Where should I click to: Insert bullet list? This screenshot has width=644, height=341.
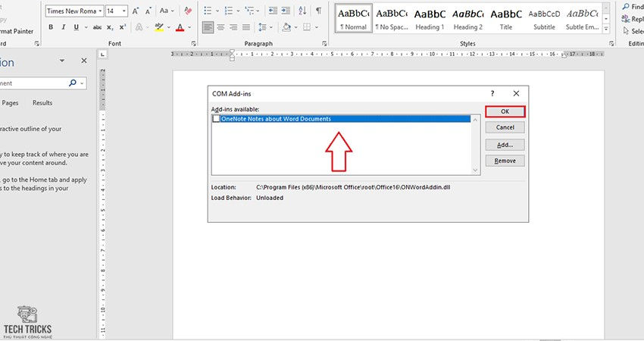click(x=208, y=11)
